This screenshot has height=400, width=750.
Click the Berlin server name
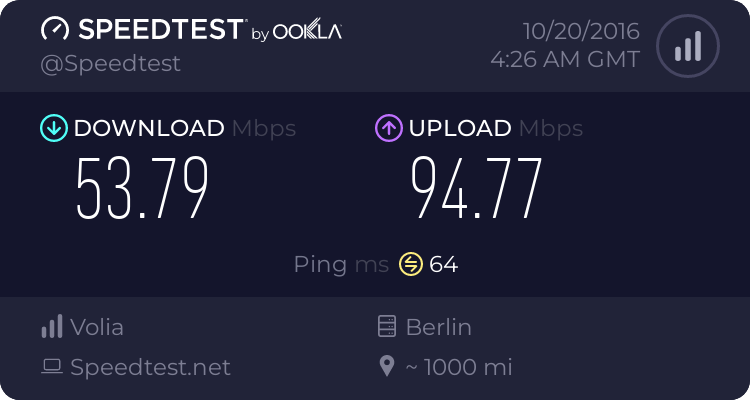(439, 327)
